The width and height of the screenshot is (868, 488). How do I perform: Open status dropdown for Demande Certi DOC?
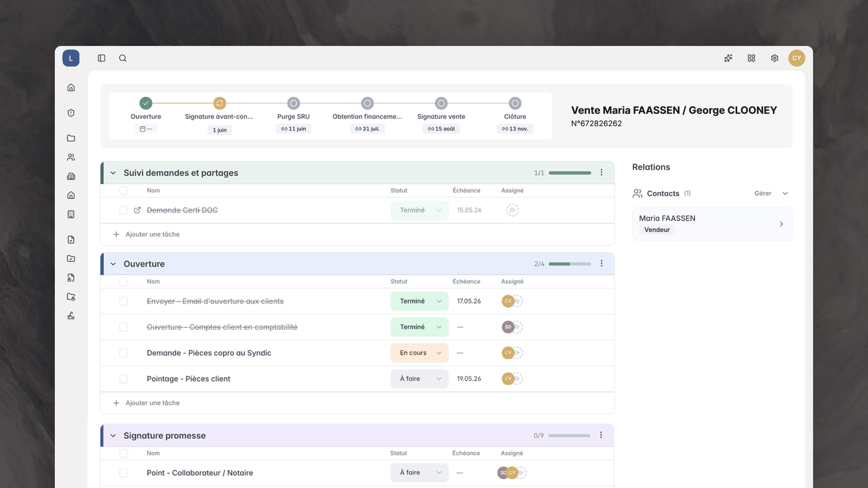[x=420, y=210]
